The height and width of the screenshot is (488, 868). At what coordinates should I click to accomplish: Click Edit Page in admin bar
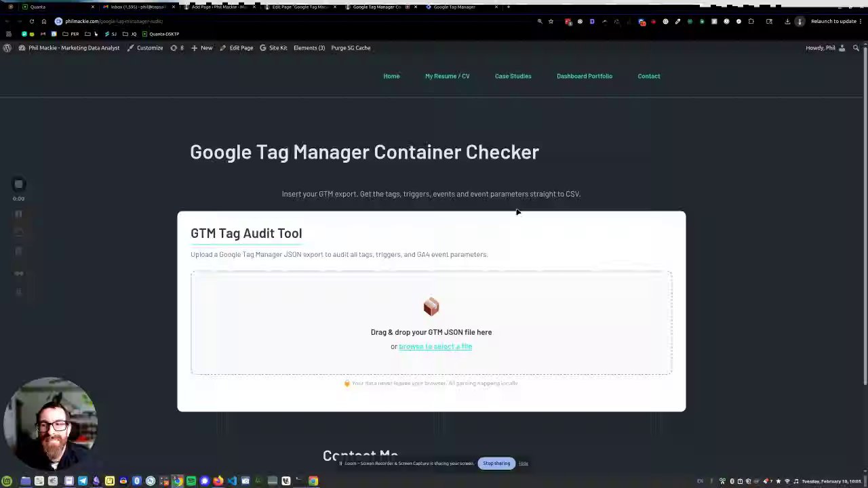tap(236, 47)
